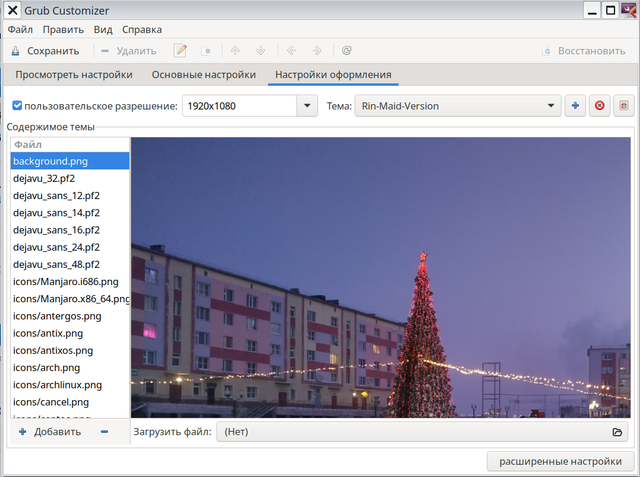Select dejavu_sans_16.pf2 in file list
The image size is (640, 477).
(70, 230)
